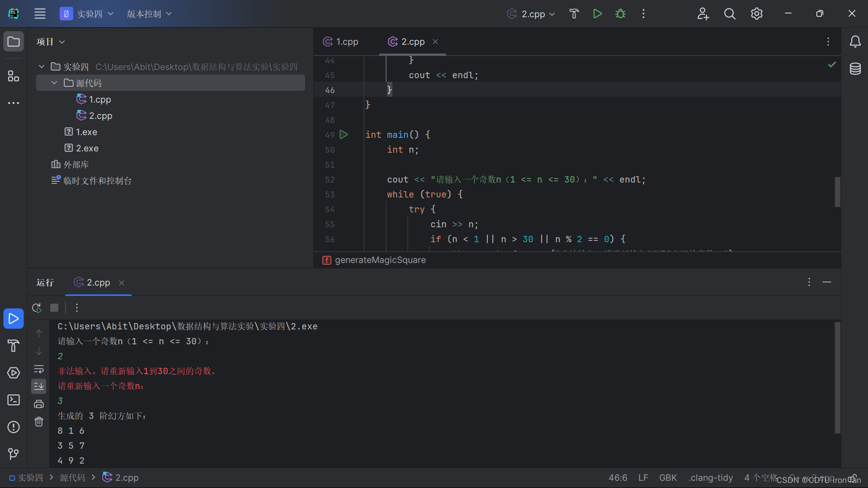Toggle scroll-to-end in the run console
Screen dimensions: 868x488
coord(39,386)
